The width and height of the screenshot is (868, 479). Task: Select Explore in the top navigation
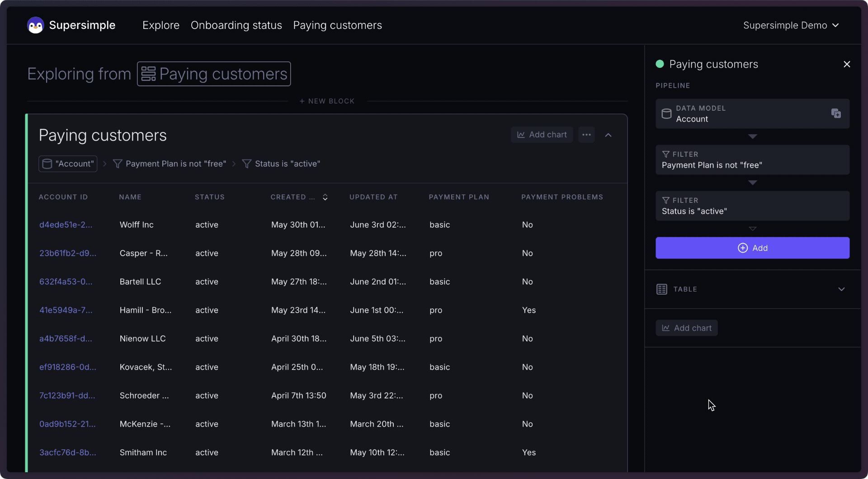click(x=160, y=25)
